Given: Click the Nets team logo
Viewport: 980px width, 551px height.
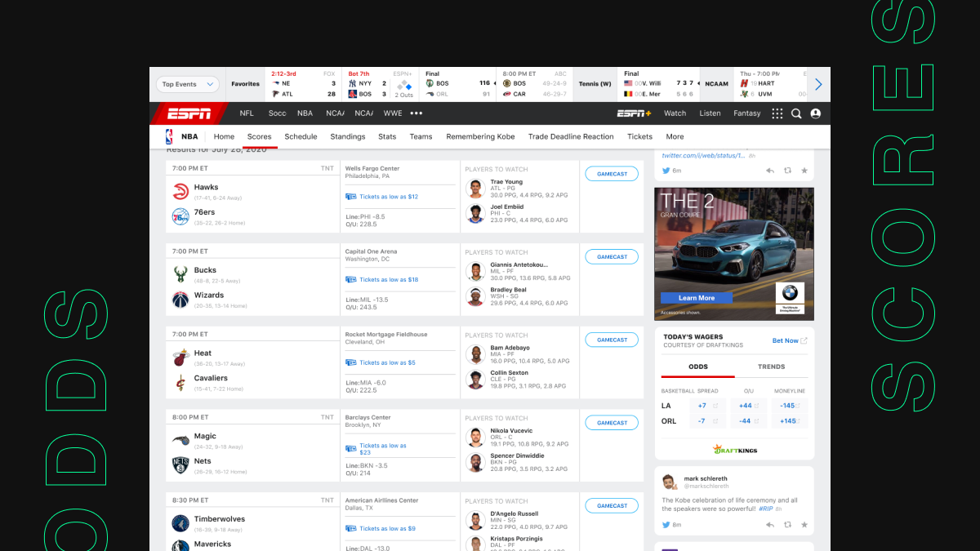Looking at the screenshot, I should pyautogui.click(x=180, y=465).
